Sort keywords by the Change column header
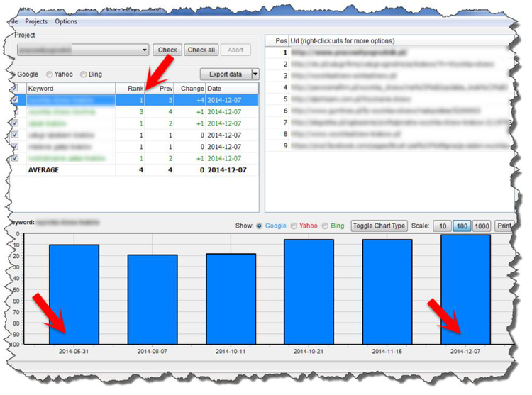 192,89
